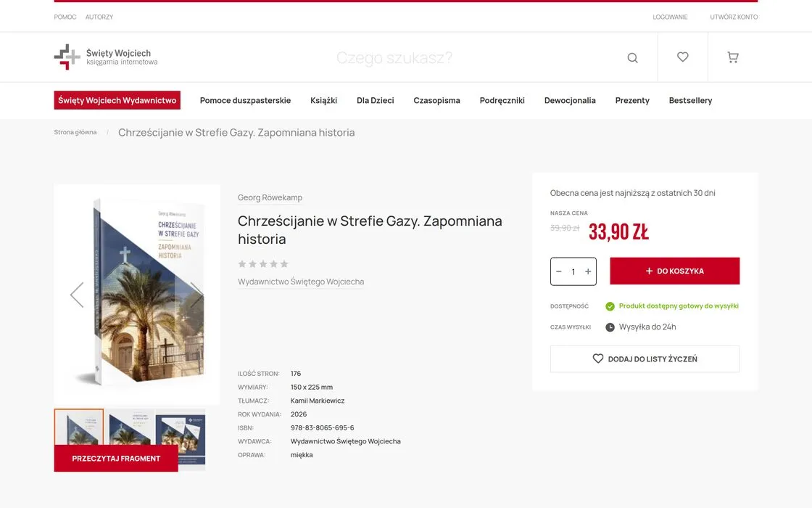Image resolution: width=812 pixels, height=508 pixels.
Task: Show next book image arrow
Action: (196, 295)
